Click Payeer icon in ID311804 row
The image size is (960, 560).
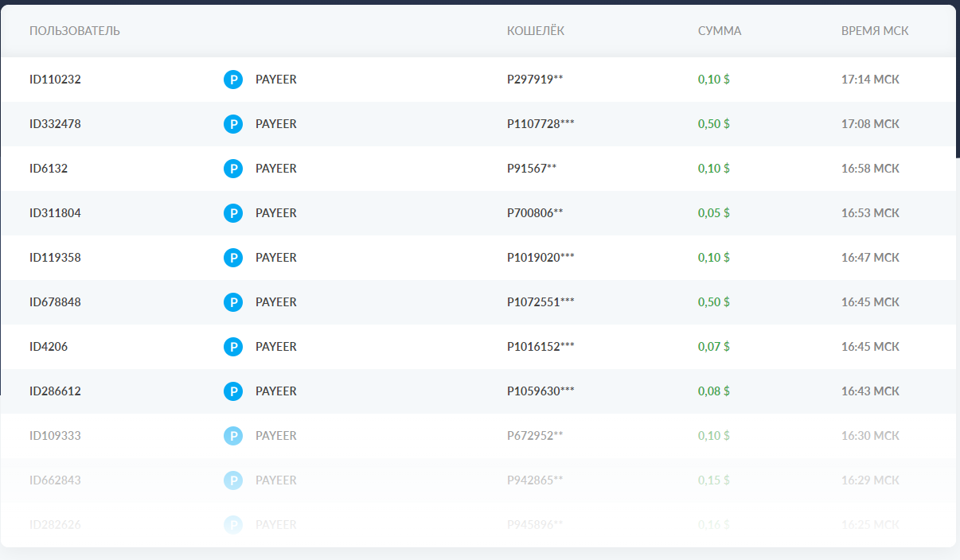[x=232, y=213]
